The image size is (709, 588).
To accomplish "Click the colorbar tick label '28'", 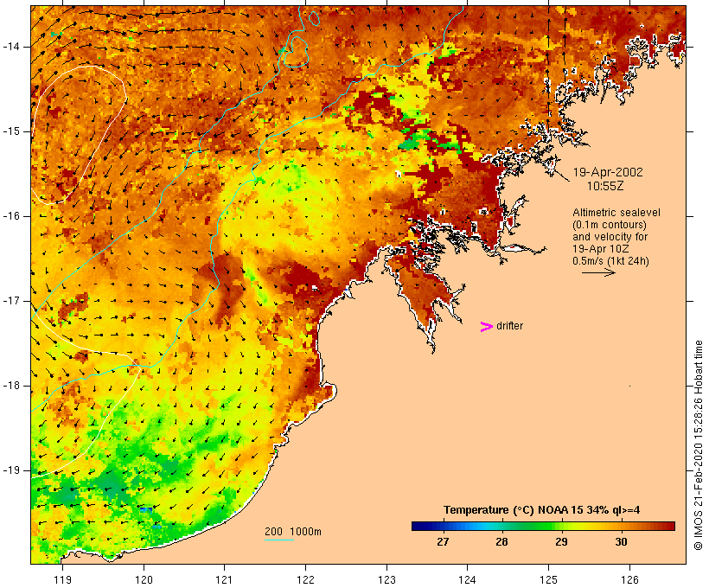I will coord(501,541).
